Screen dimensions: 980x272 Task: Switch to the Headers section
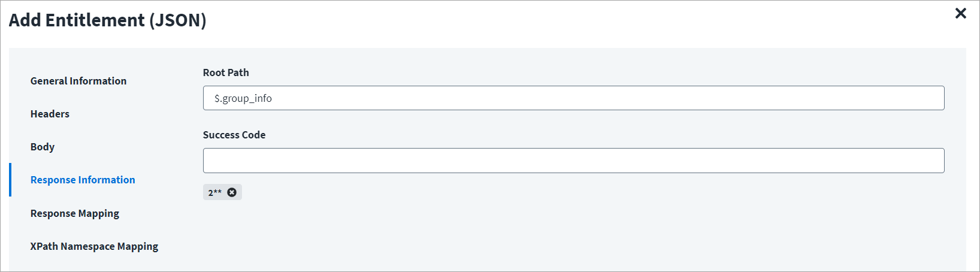50,114
